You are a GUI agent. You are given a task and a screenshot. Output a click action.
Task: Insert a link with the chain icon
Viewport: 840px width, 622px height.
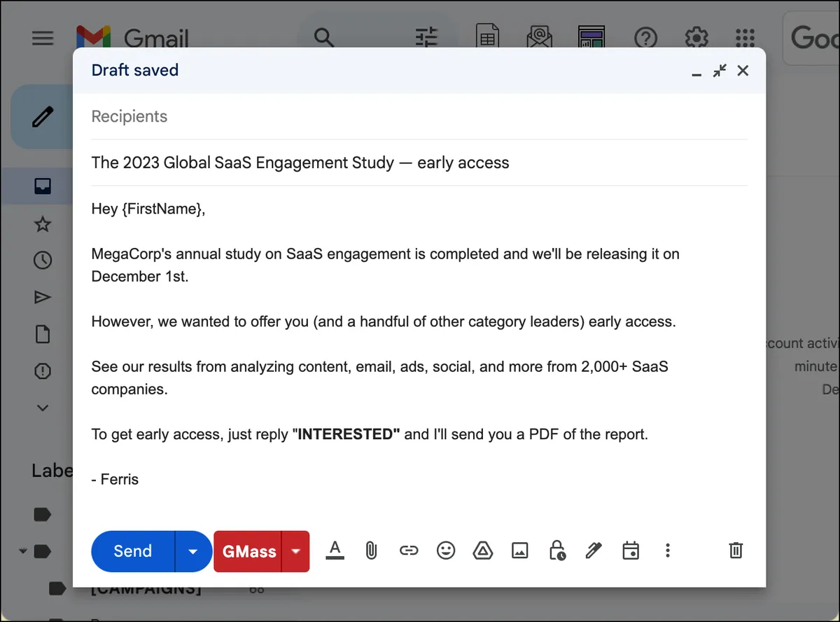(409, 551)
